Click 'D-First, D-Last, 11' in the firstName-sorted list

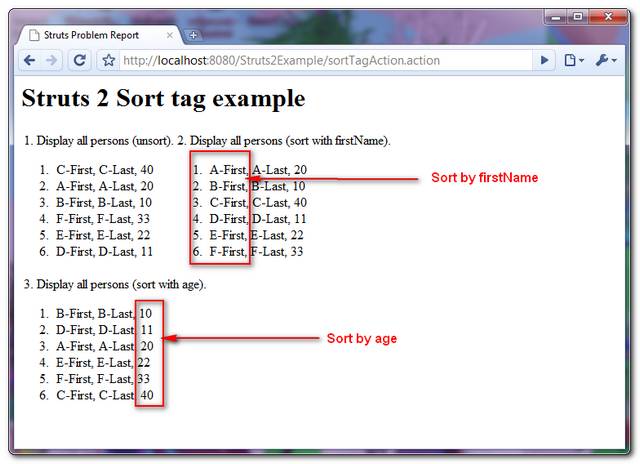click(x=258, y=219)
